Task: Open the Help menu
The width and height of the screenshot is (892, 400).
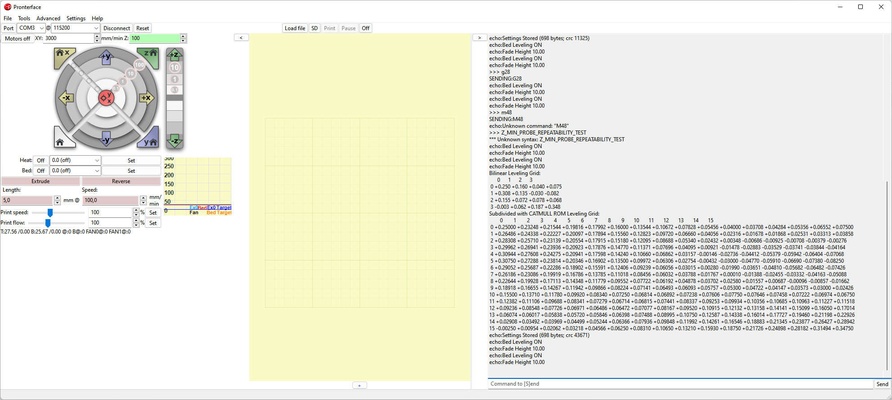Action: pyautogui.click(x=97, y=18)
